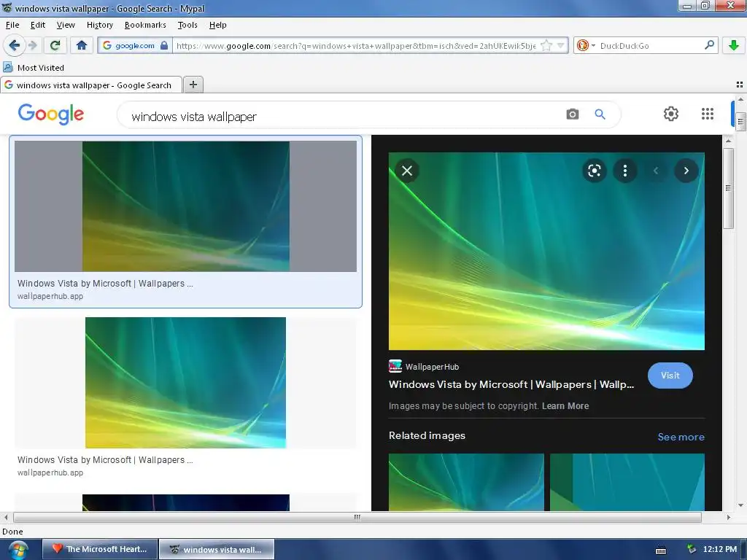Open the Tools menu
Image resolution: width=747 pixels, height=560 pixels.
[187, 25]
